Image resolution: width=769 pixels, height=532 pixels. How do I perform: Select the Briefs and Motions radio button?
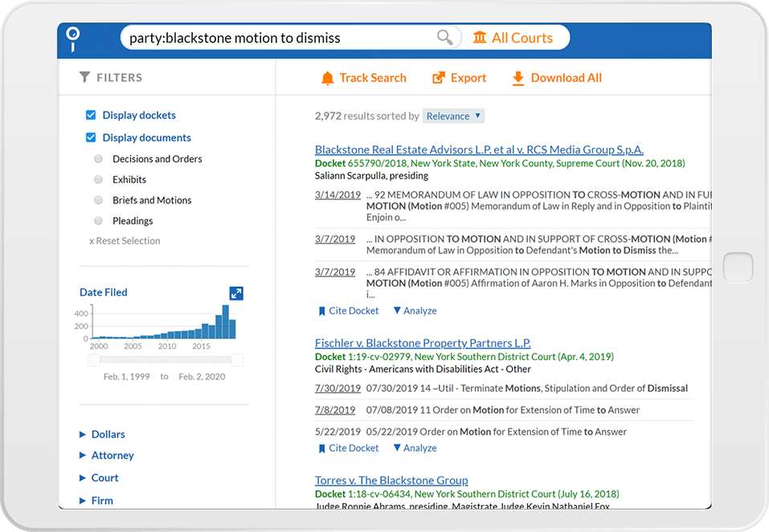[98, 199]
